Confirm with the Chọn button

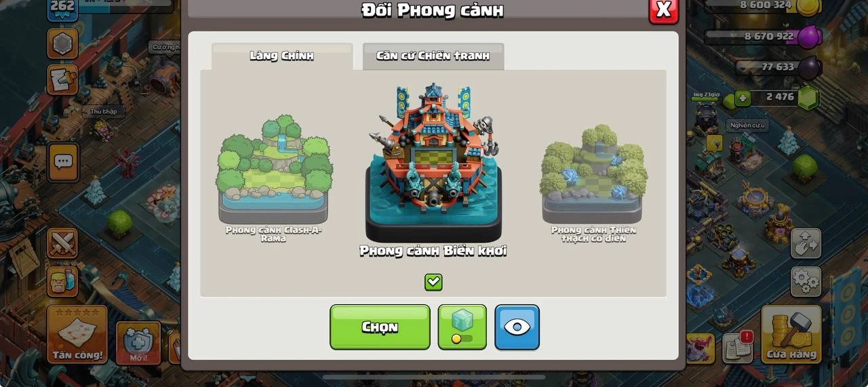[380, 327]
